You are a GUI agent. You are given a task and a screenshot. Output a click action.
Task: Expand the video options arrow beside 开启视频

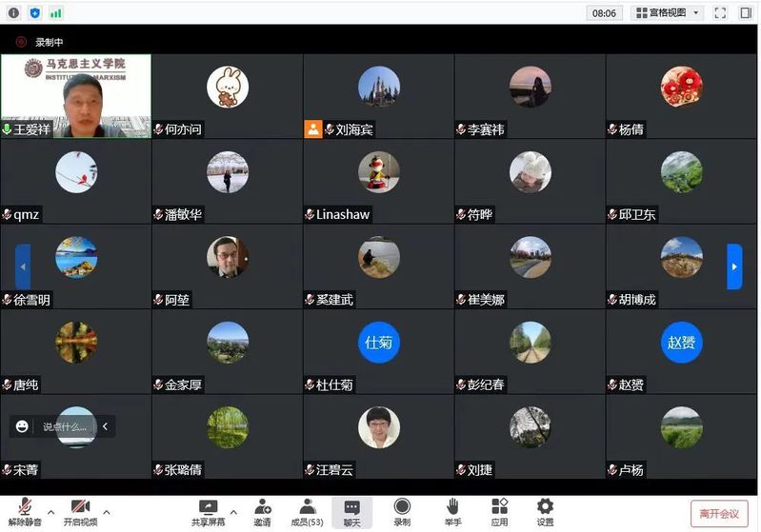pos(107,511)
